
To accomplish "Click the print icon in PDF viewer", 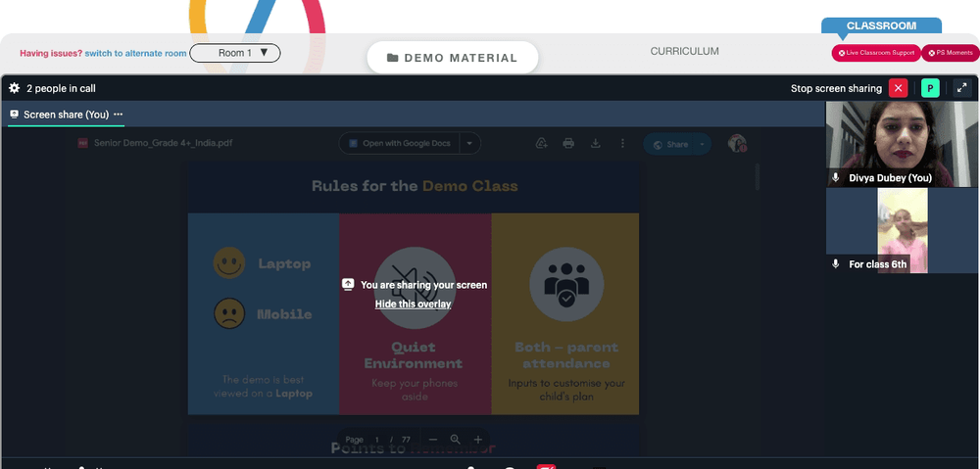I will point(568,144).
